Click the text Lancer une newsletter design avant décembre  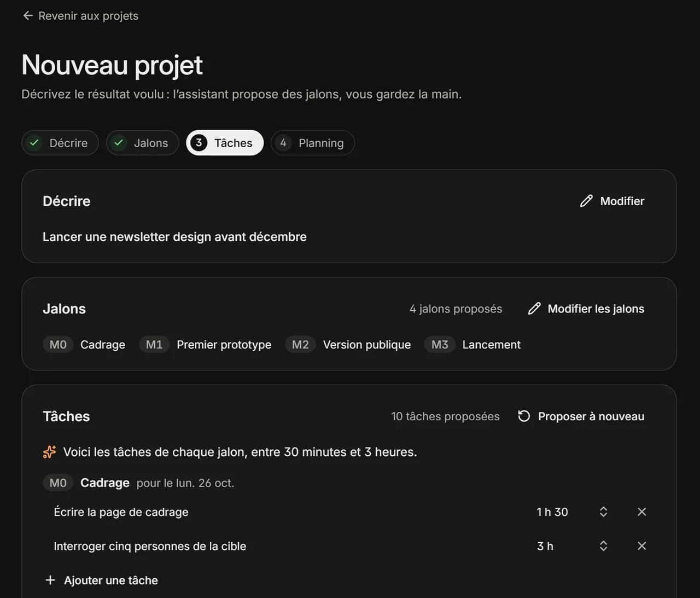coord(174,237)
